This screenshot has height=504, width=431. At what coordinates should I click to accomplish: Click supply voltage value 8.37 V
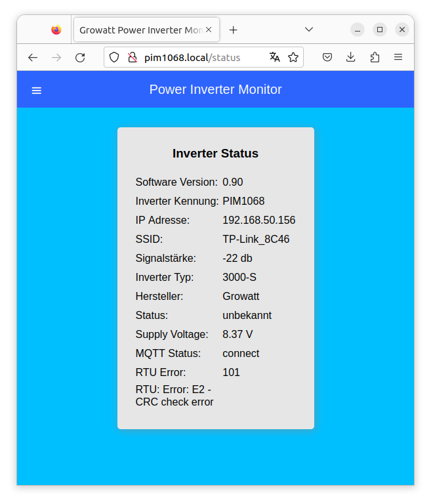pyautogui.click(x=237, y=334)
